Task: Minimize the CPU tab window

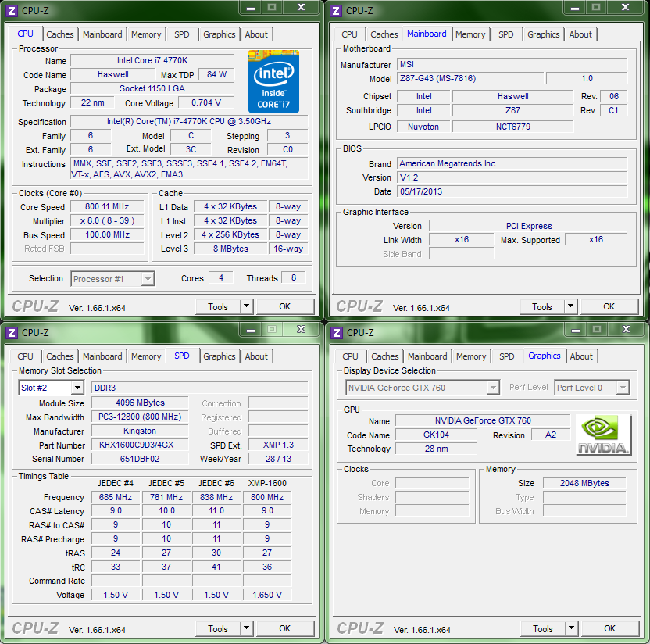Action: pos(251,9)
